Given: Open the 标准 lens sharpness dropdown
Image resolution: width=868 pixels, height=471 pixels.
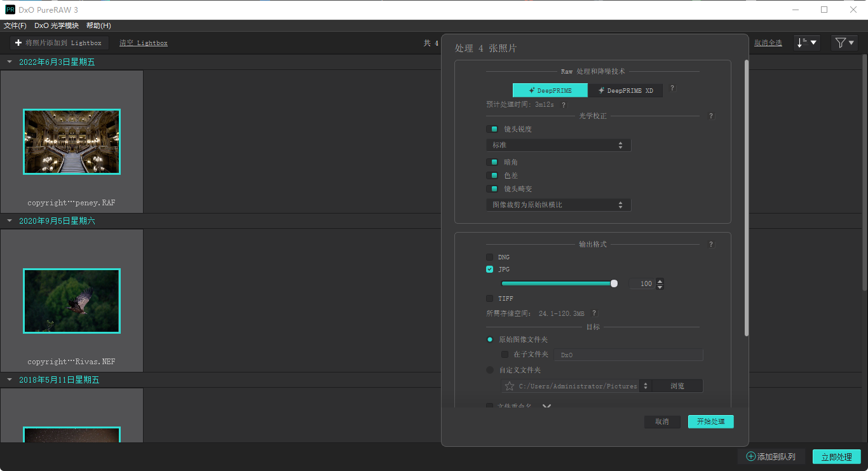Looking at the screenshot, I should (558, 146).
